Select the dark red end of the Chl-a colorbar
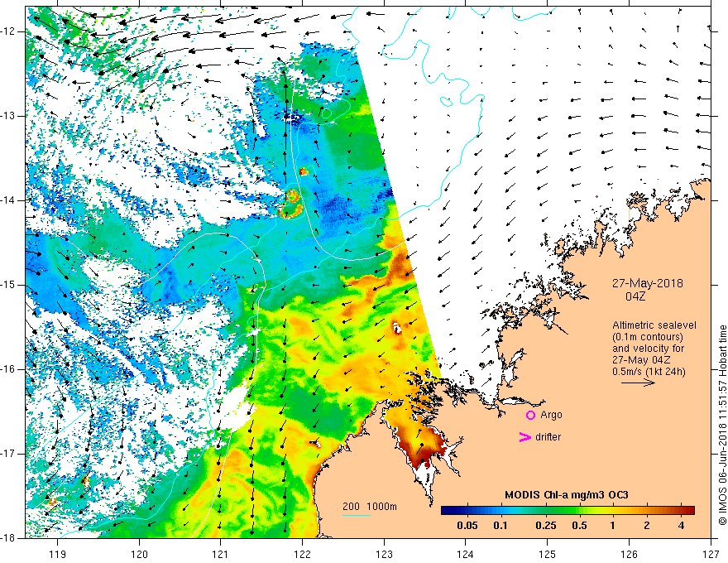 (687, 510)
